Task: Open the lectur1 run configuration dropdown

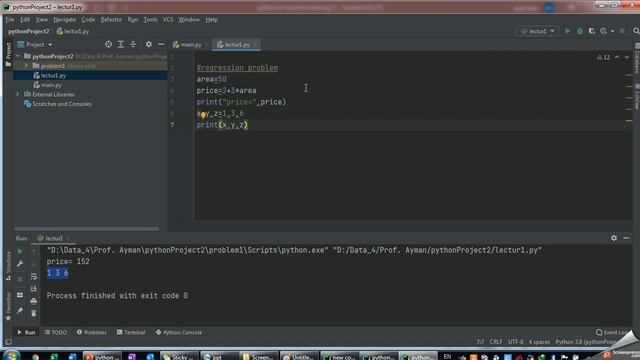Action: tap(538, 31)
